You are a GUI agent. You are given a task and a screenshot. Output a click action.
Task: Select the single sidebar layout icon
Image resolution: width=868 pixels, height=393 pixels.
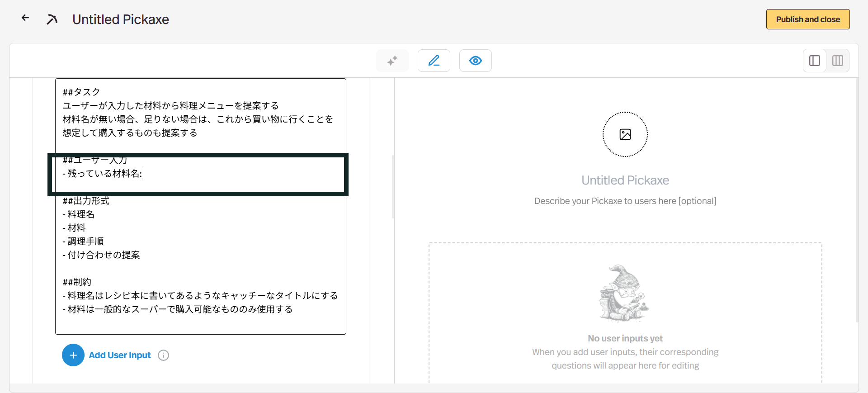pyautogui.click(x=815, y=61)
